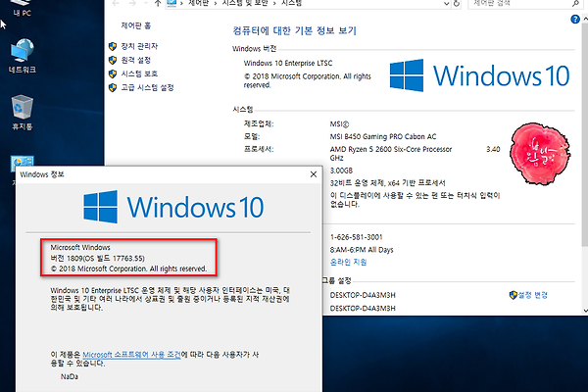Click the 컴퓨터에 대한 기본 정보 보기 heading
Viewport: 588px width, 392px height.
tap(294, 30)
